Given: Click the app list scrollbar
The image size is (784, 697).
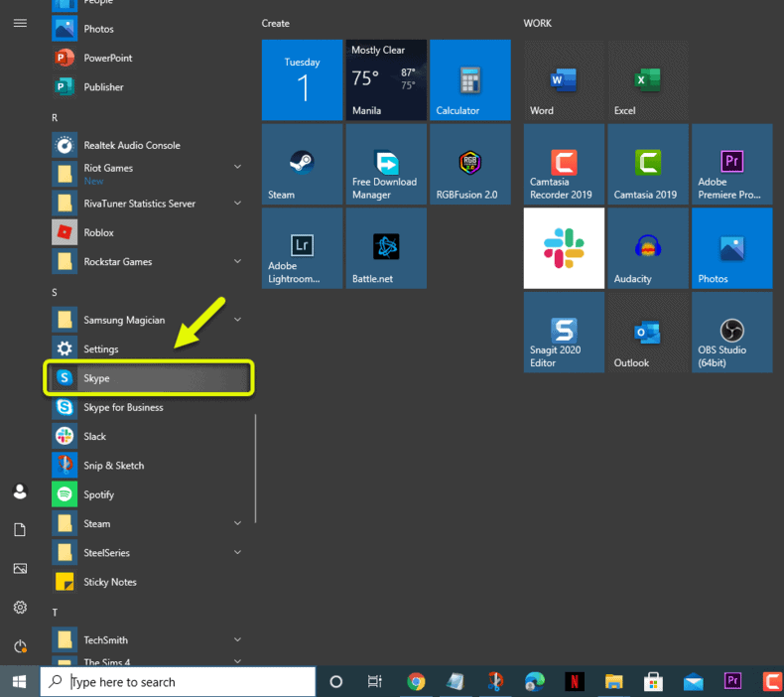Looking at the screenshot, I should pos(255,469).
